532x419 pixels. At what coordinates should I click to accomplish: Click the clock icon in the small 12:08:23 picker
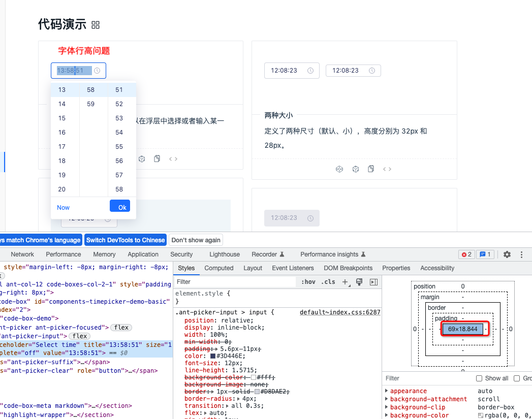[x=372, y=71]
